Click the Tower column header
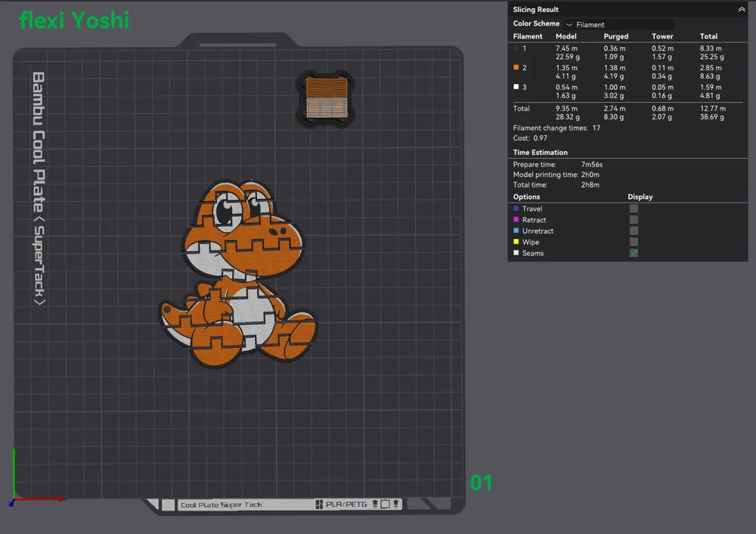The width and height of the screenshot is (756, 534). point(662,36)
